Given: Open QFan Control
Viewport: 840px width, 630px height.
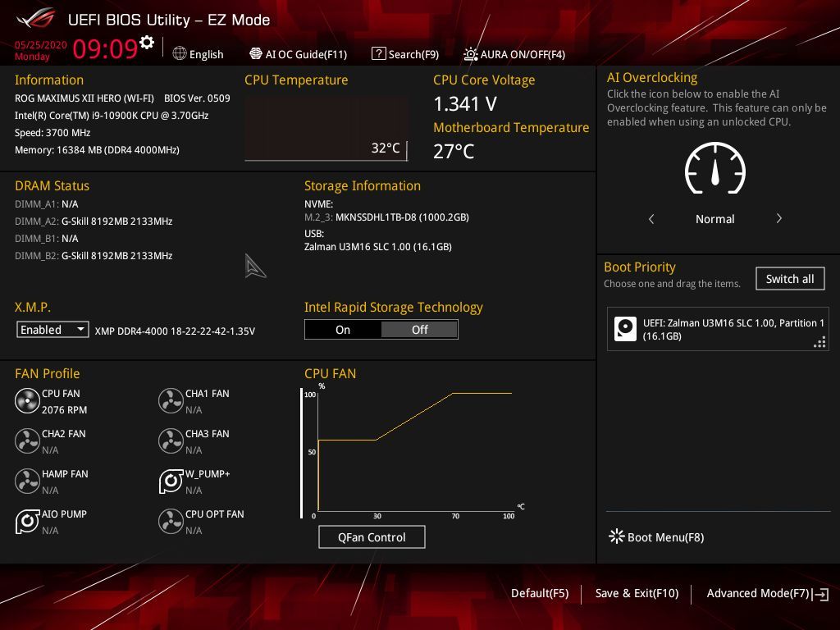Looking at the screenshot, I should [372, 537].
